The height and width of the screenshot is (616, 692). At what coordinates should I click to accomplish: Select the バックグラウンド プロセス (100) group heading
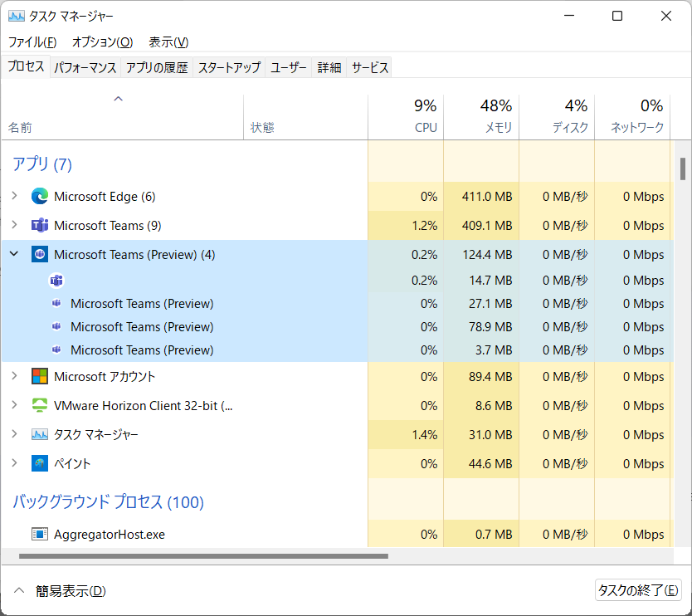pos(108,502)
